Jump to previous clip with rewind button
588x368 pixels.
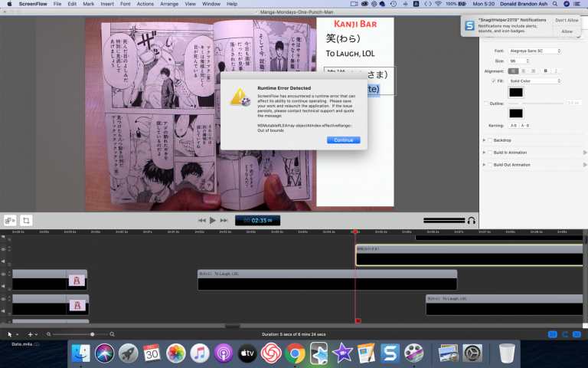pos(202,221)
